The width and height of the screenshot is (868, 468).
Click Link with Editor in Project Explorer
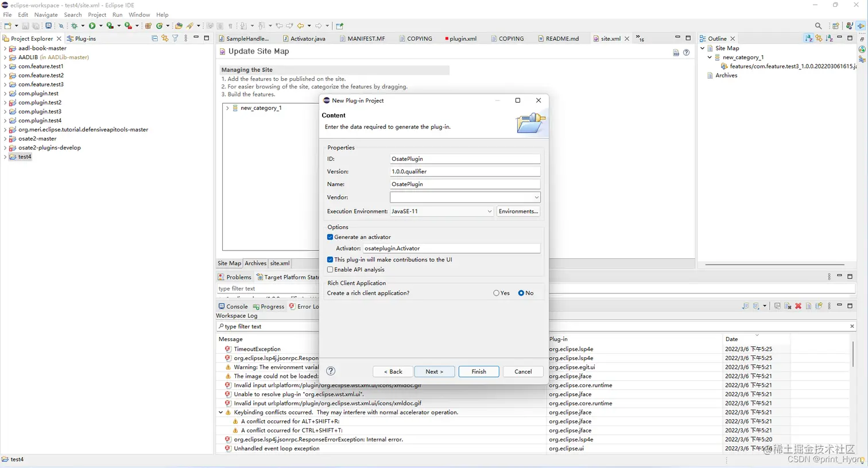165,38
